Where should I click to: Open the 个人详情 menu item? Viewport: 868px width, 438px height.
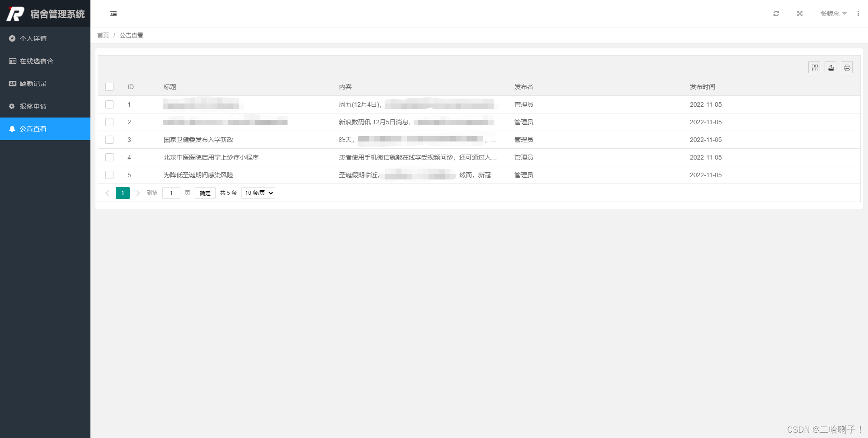[x=45, y=38]
